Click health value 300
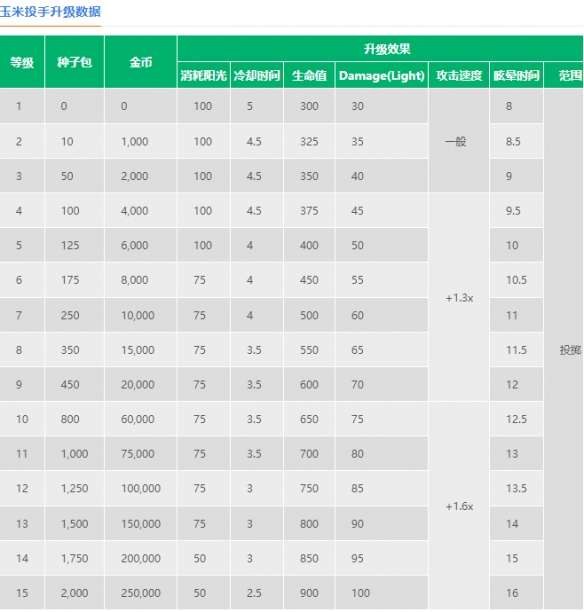 (309, 106)
